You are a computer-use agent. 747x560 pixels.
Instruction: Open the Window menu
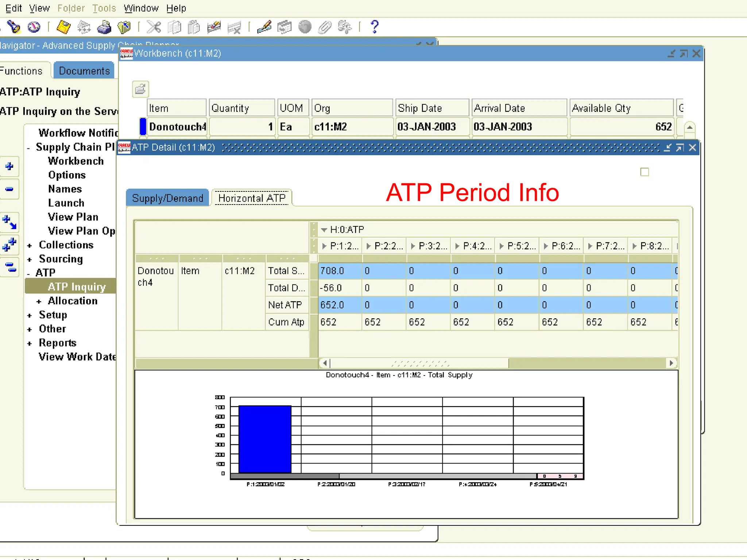(141, 8)
